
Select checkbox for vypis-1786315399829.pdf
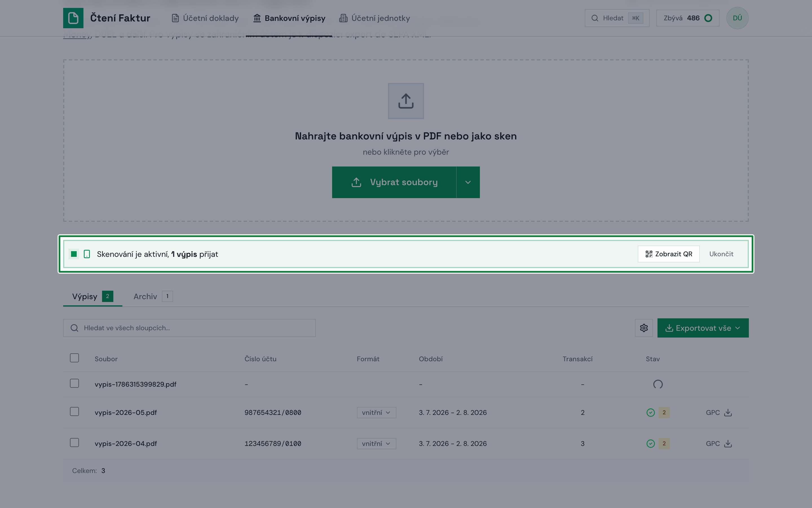pos(74,383)
